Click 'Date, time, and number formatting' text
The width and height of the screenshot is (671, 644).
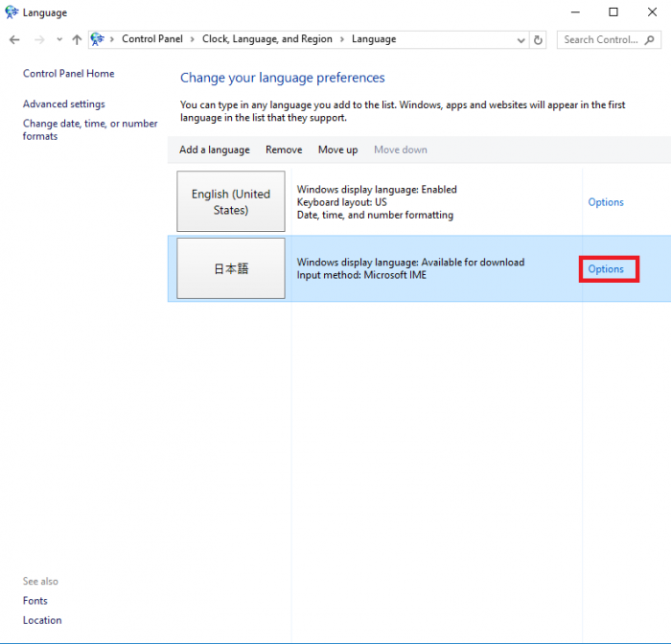click(375, 215)
